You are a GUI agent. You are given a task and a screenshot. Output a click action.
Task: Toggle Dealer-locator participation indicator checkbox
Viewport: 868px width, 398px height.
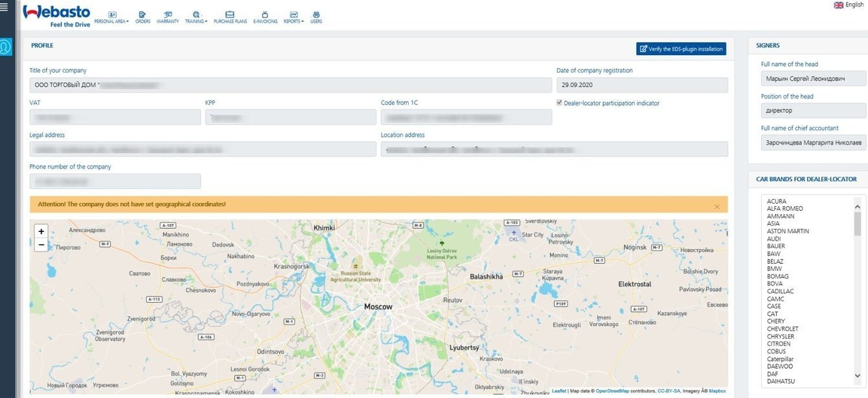(560, 102)
